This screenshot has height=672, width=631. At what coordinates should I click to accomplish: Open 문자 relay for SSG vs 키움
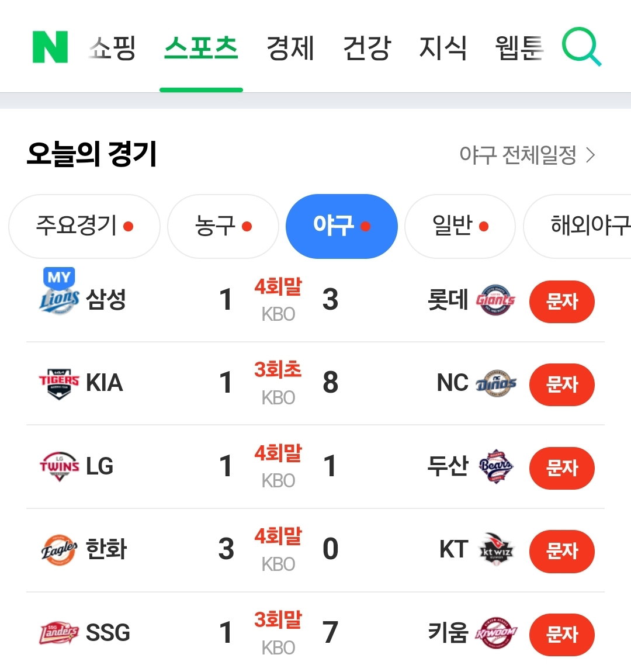[562, 635]
